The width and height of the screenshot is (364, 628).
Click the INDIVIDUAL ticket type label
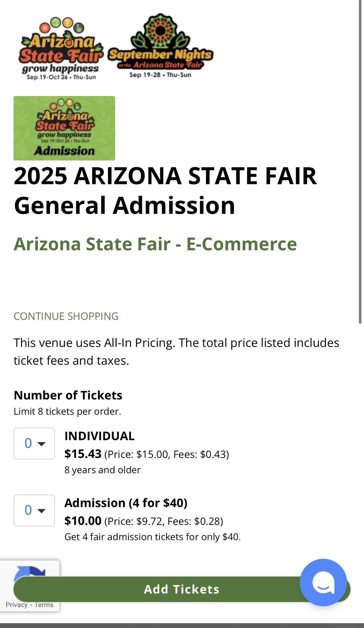pyautogui.click(x=99, y=436)
